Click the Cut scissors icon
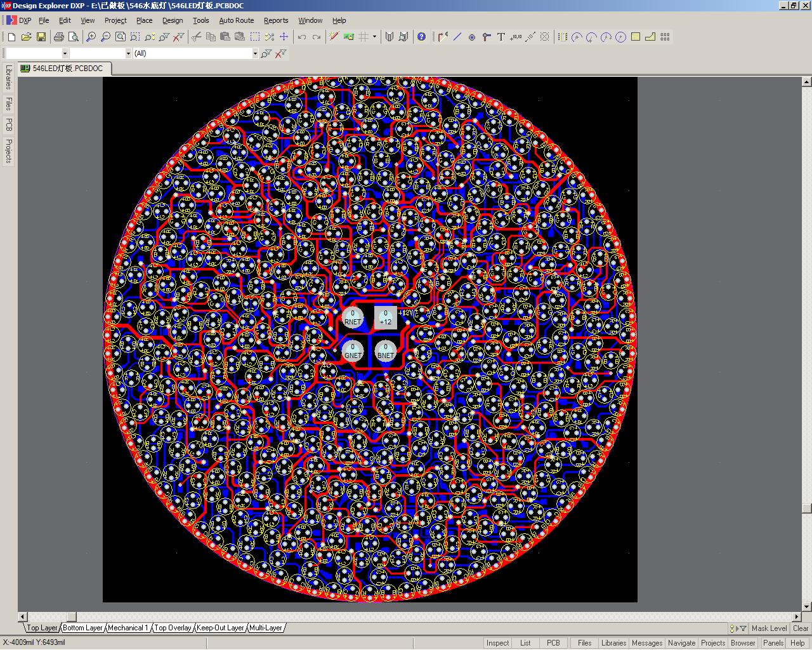Viewport: 812px width, 650px height. pyautogui.click(x=195, y=37)
